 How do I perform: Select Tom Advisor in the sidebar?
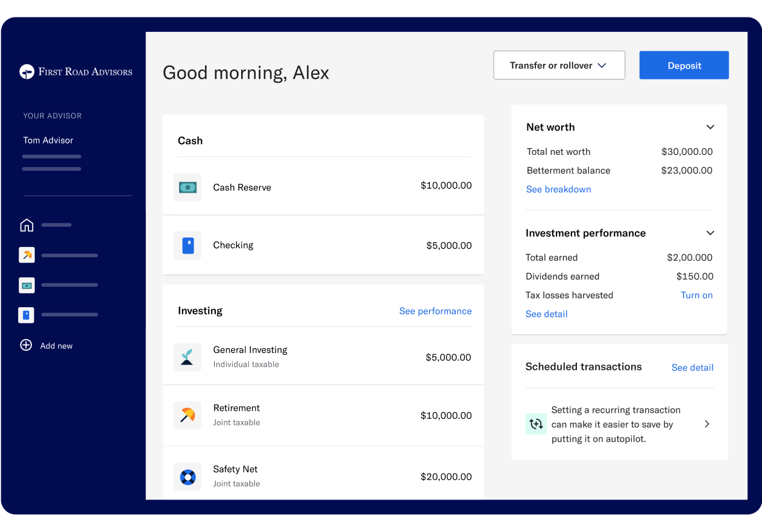(x=48, y=140)
